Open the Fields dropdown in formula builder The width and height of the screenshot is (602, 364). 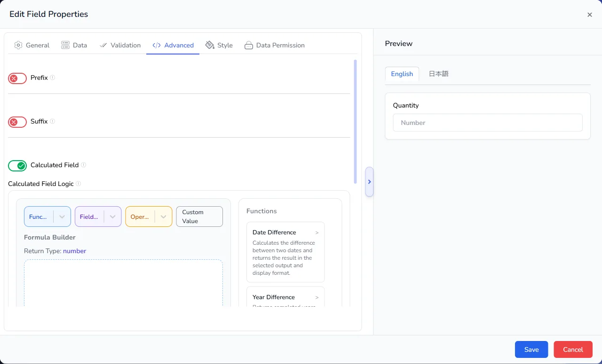98,217
